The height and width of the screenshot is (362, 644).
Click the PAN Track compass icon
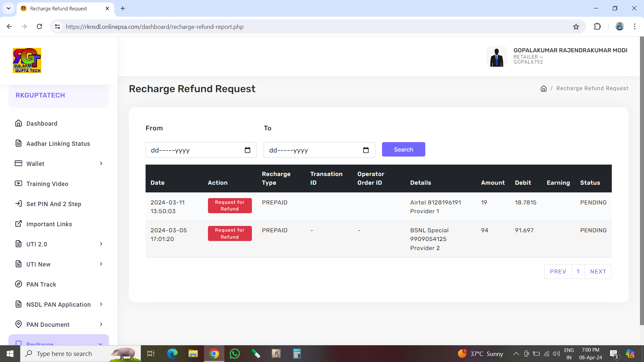click(18, 284)
